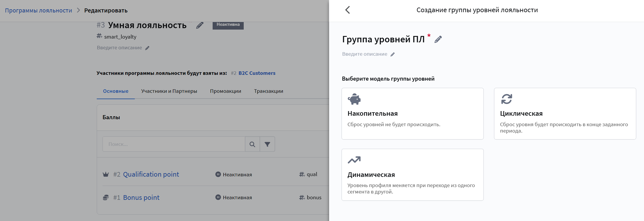The width and height of the screenshot is (644, 221).
Task: Click the 'Неактивная' status of Bonus point
Action: [237, 198]
